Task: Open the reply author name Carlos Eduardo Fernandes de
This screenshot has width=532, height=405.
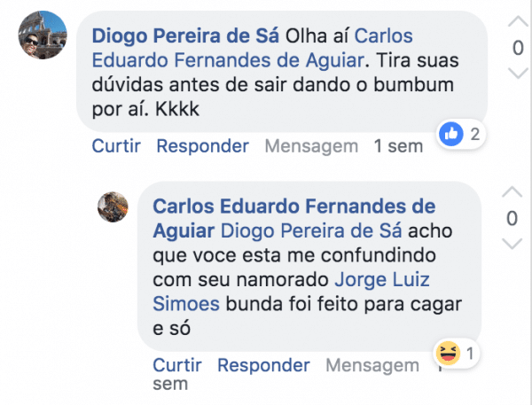Action: tap(294, 206)
